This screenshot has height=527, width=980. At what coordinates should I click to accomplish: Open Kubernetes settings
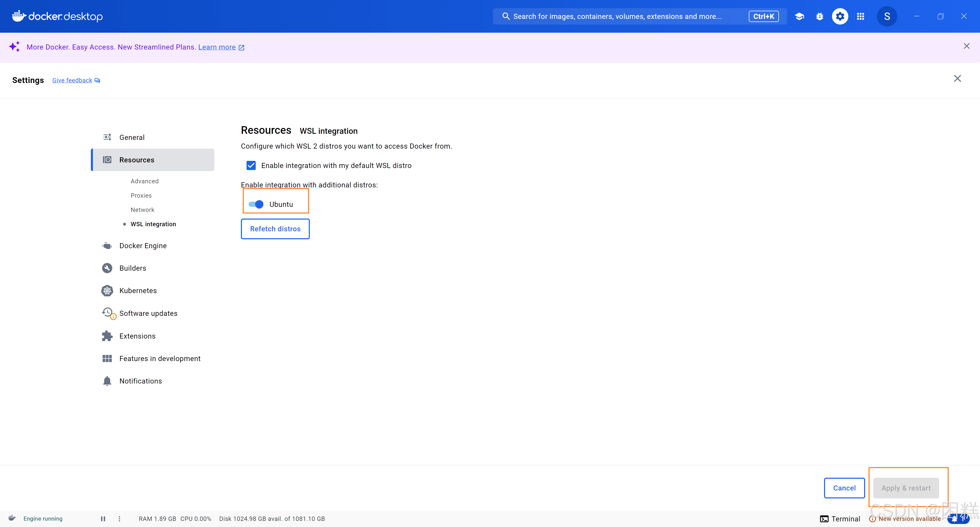click(x=153, y=291)
